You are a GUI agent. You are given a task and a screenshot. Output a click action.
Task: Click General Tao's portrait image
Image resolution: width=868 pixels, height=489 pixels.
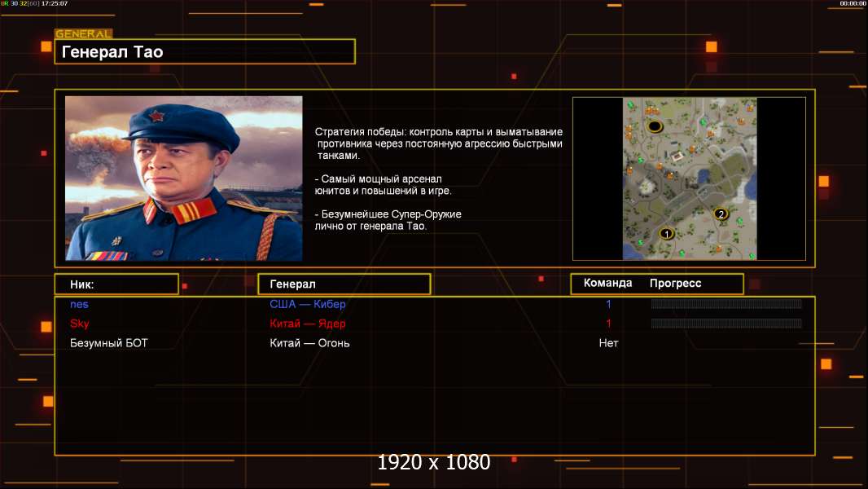[184, 178]
